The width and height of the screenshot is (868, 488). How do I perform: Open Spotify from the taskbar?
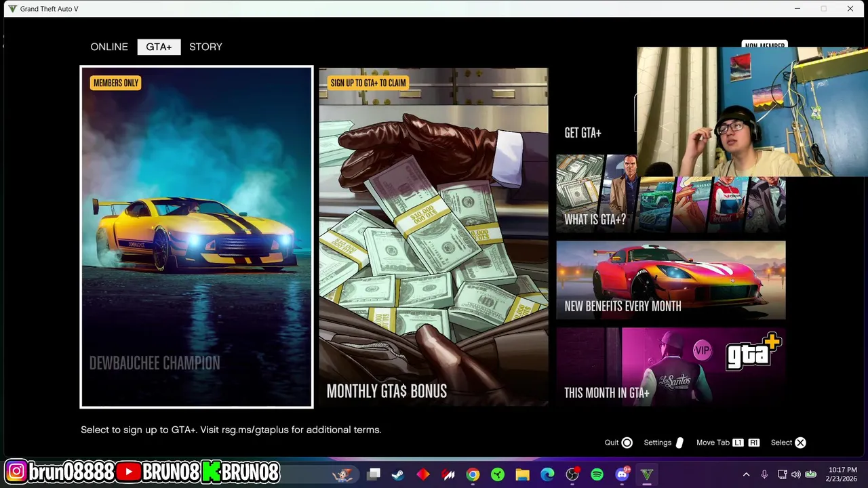(x=597, y=474)
